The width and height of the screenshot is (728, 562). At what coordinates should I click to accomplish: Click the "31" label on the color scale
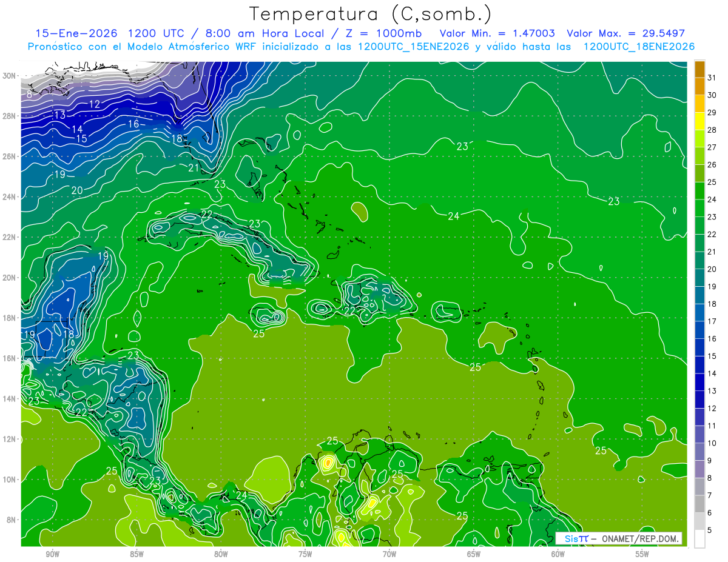click(712, 77)
